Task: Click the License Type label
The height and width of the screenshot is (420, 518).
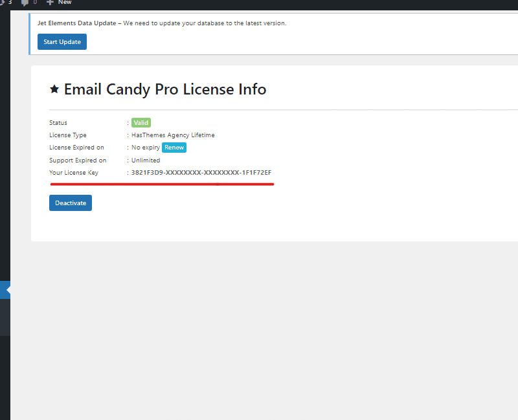Action: click(x=68, y=135)
